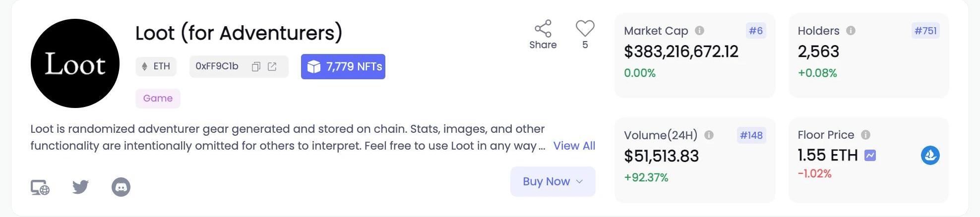
Task: Click the Market Cap info icon
Action: coord(699,31)
